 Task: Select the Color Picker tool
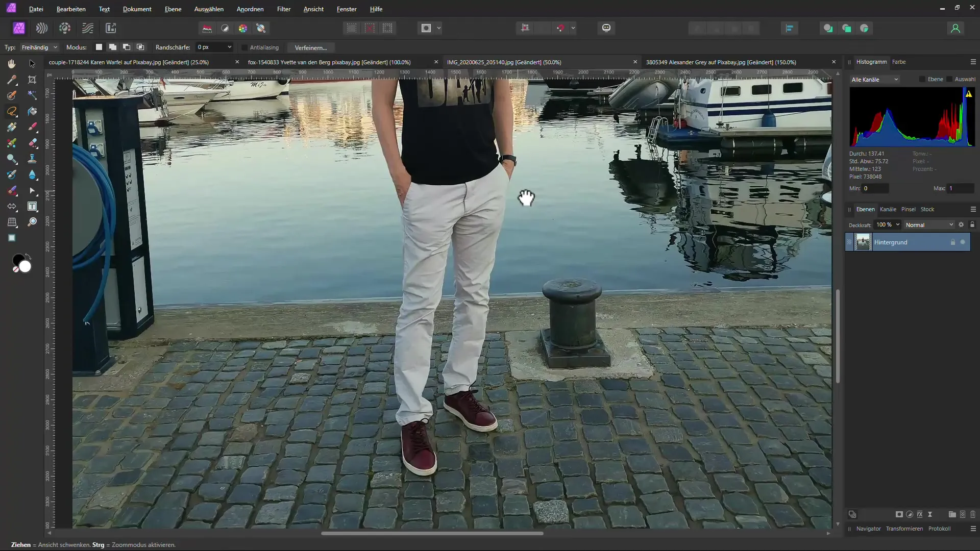click(x=11, y=80)
